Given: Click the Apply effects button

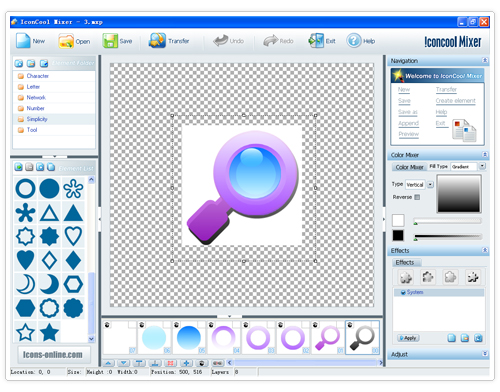Looking at the screenshot, I should click(408, 338).
